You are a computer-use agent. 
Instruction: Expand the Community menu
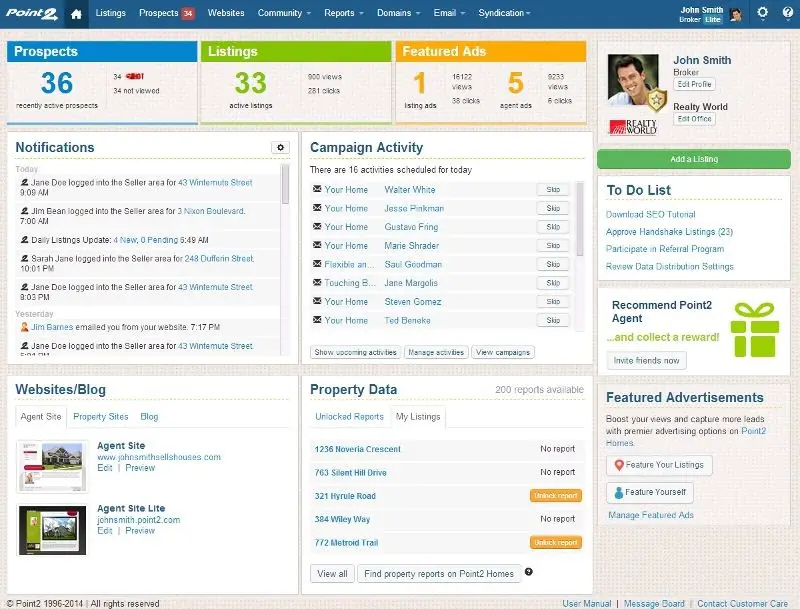(284, 13)
